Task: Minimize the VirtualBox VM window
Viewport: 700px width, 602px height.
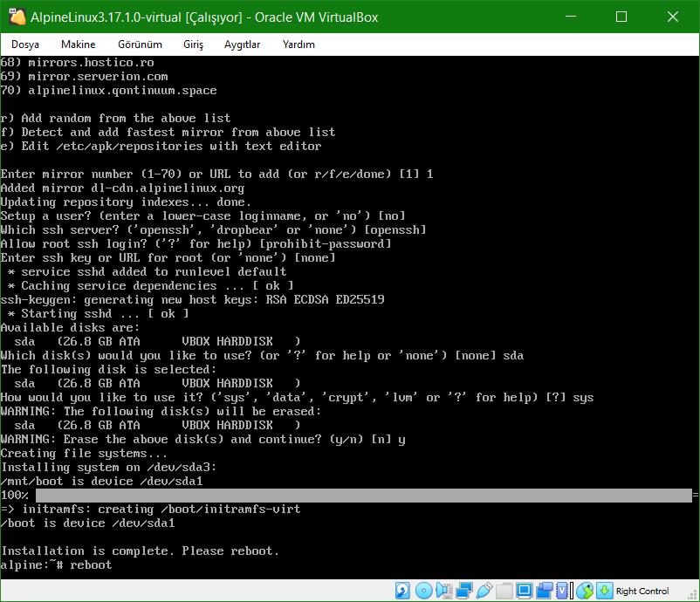Action: (571, 17)
